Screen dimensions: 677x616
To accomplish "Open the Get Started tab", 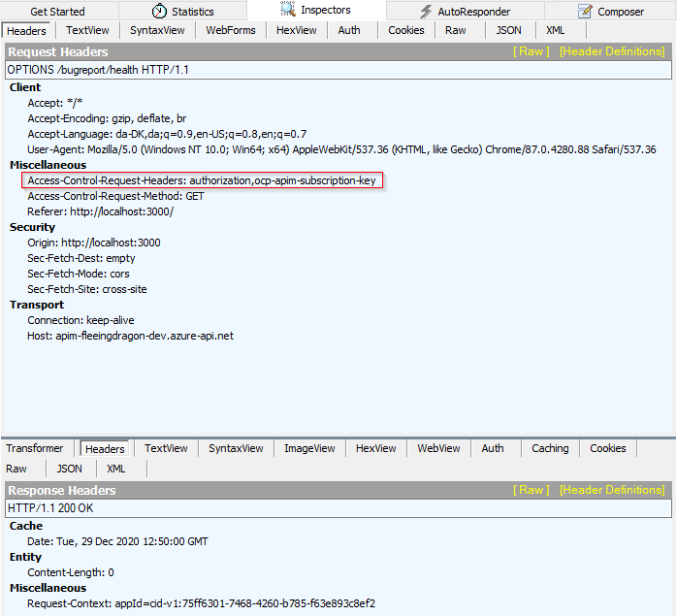I will tap(57, 12).
